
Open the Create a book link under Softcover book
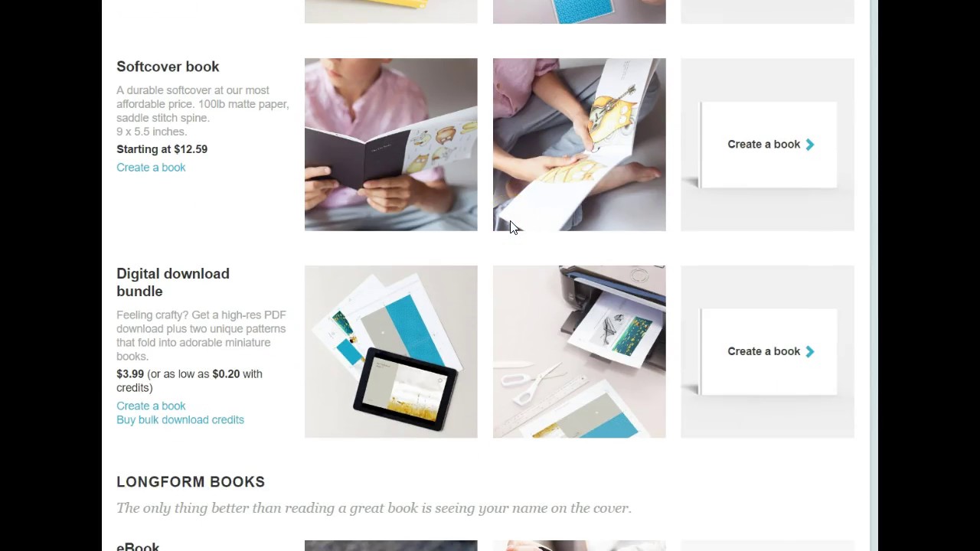151,168
